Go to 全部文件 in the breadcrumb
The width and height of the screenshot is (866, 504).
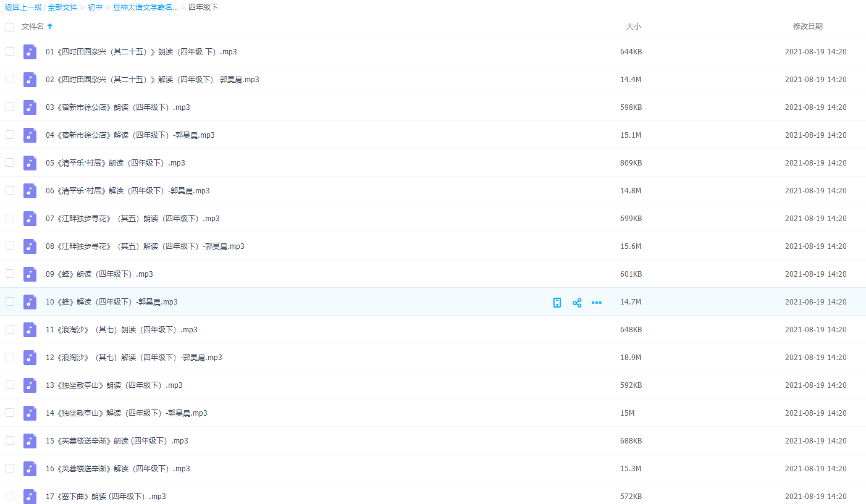coord(62,7)
